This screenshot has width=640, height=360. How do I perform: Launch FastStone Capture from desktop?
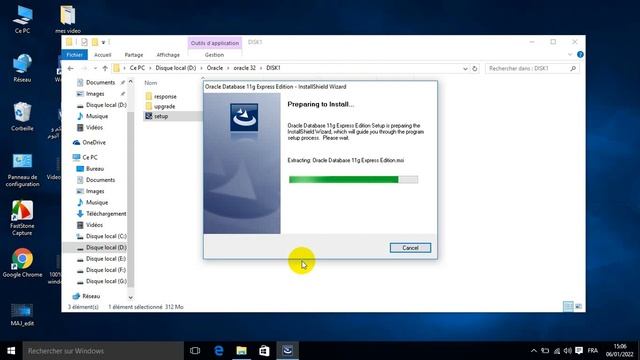tap(22, 218)
